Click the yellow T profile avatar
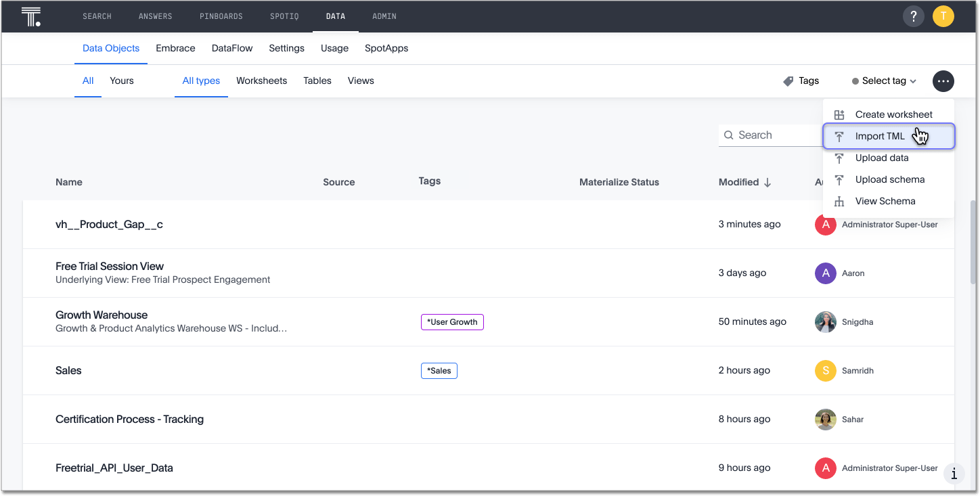 pyautogui.click(x=943, y=16)
